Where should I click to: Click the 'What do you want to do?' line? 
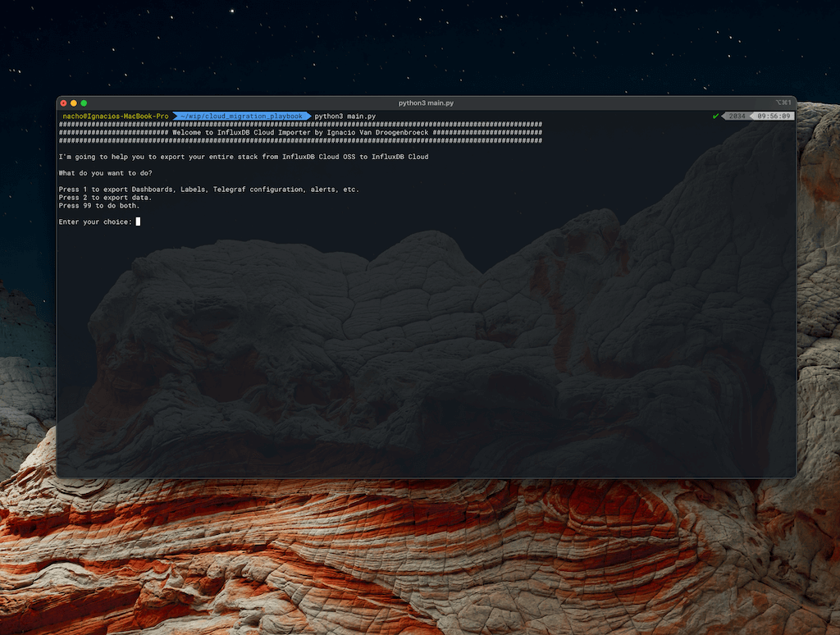pyautogui.click(x=106, y=173)
